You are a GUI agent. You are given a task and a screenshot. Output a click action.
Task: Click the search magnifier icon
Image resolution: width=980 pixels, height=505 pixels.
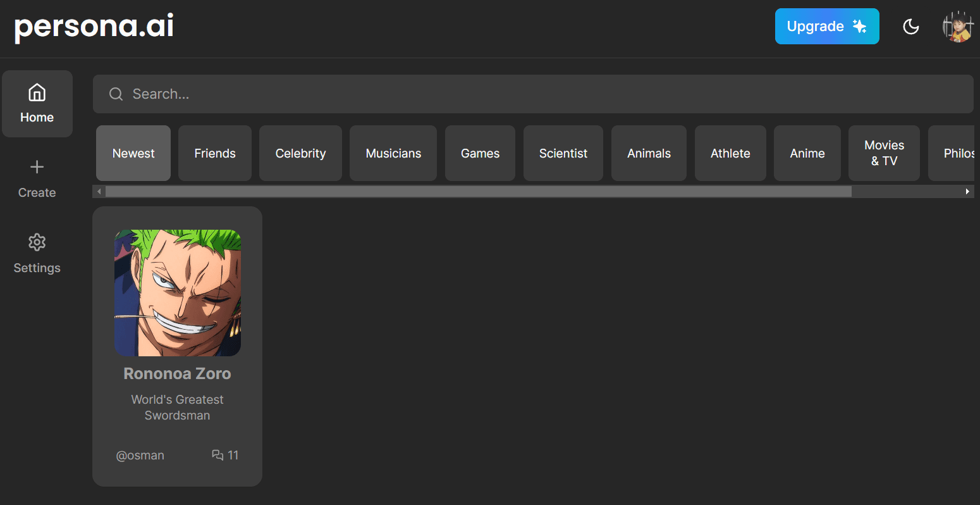click(x=116, y=94)
